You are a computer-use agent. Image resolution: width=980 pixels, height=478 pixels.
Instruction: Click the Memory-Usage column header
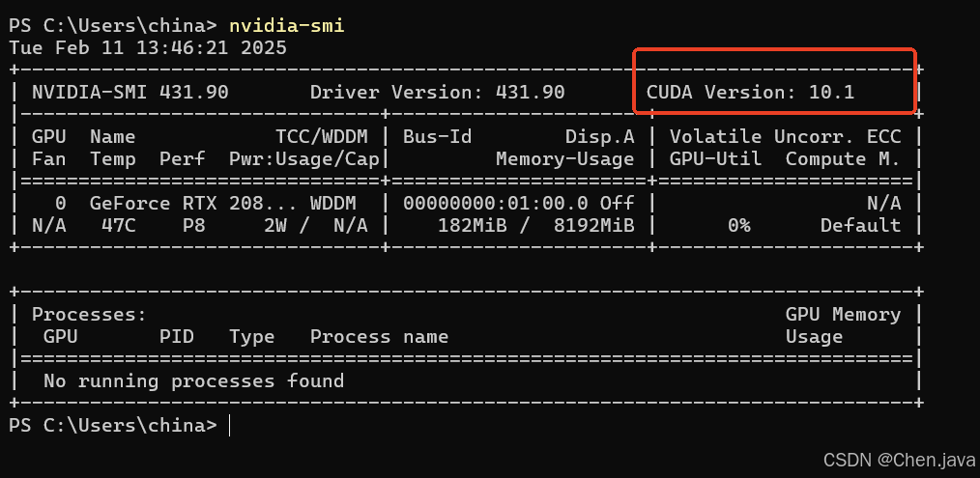tap(565, 159)
